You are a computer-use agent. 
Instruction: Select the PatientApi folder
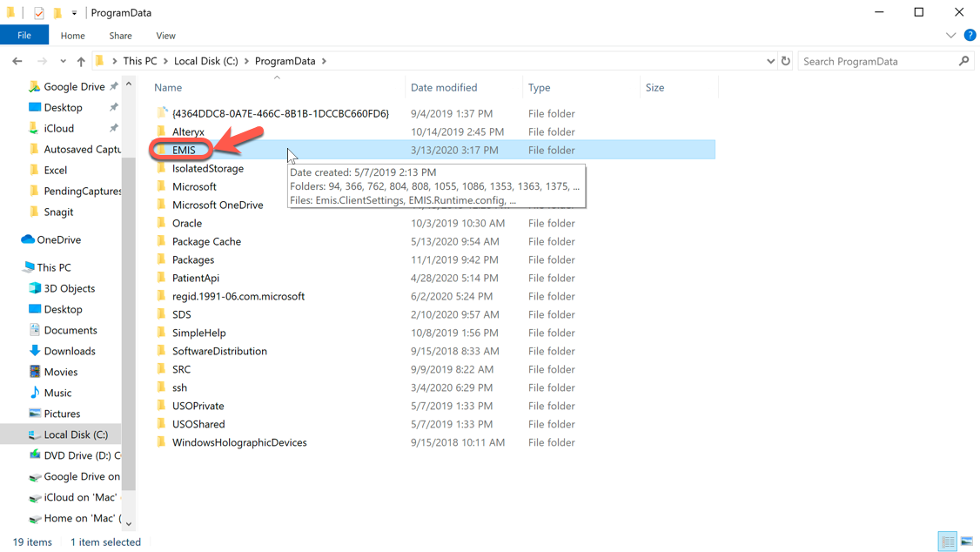click(x=196, y=279)
